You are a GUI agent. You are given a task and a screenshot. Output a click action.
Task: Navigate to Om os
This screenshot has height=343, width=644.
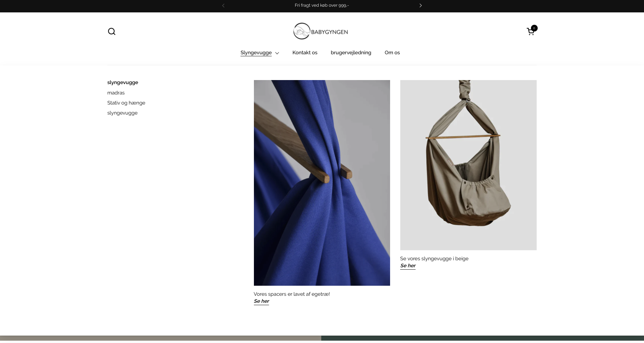[392, 53]
